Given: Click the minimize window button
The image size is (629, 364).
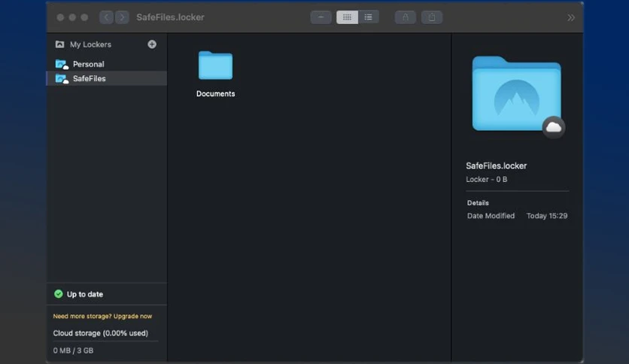Looking at the screenshot, I should coord(72,17).
